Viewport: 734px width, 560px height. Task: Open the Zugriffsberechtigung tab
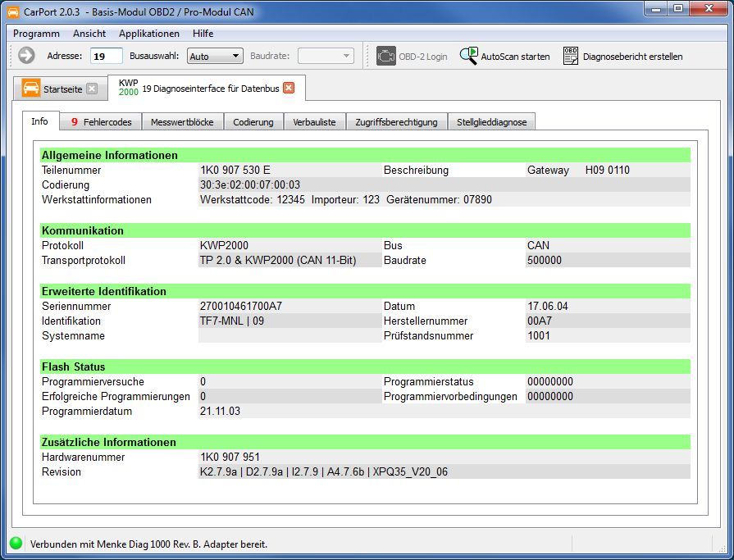coord(396,122)
